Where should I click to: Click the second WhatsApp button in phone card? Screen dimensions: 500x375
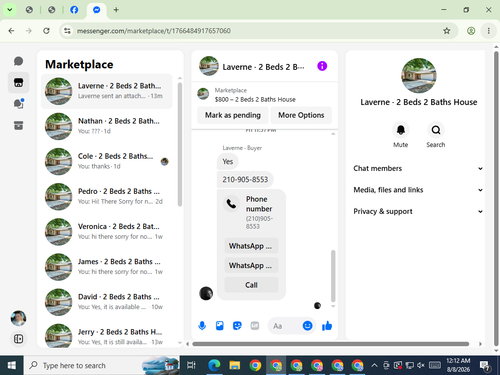[x=251, y=266]
